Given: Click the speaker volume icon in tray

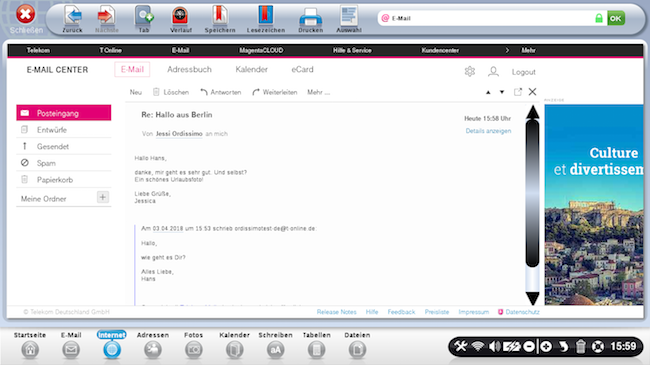Looking at the screenshot, I should pyautogui.click(x=494, y=346).
